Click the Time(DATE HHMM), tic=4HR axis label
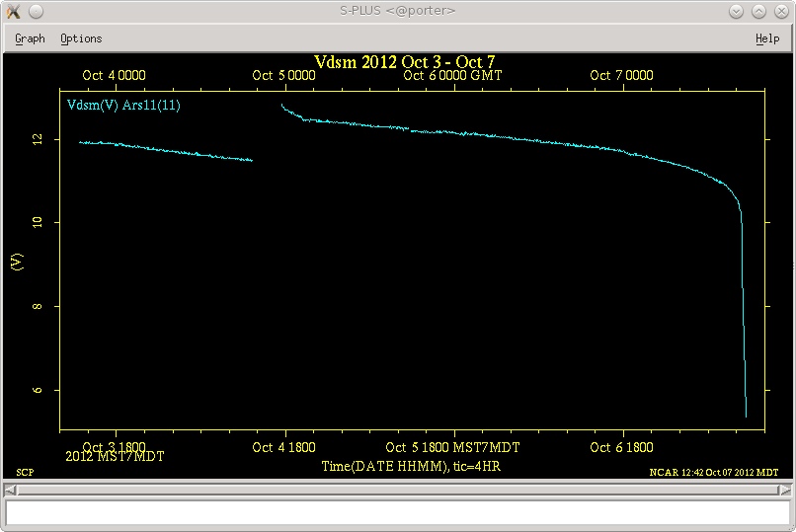Image resolution: width=796 pixels, height=532 pixels. (x=411, y=466)
